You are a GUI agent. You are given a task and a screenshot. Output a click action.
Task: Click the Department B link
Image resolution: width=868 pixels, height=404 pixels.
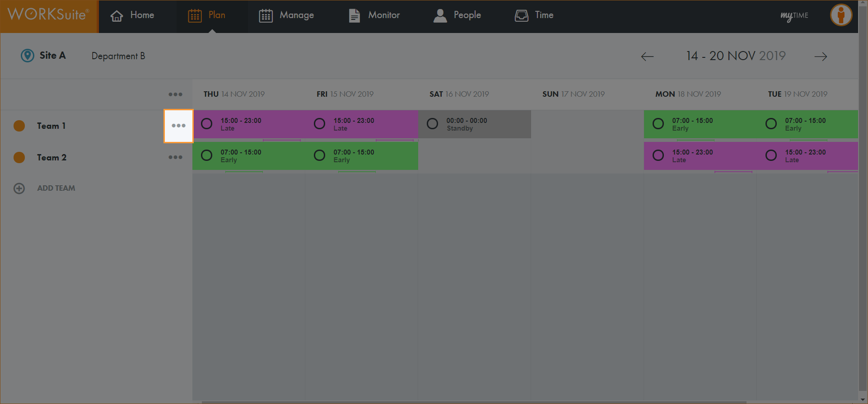click(x=118, y=56)
